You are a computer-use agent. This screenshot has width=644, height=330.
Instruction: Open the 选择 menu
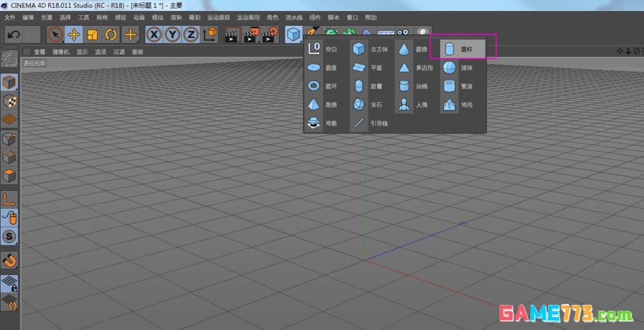coord(65,17)
